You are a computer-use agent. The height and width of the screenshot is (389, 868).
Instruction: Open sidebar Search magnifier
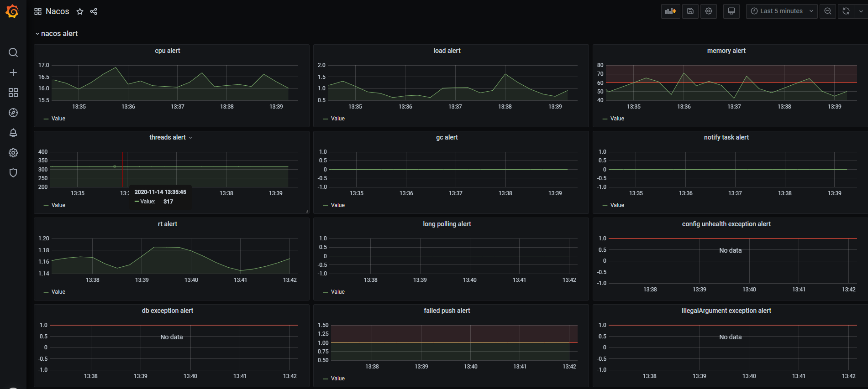(x=13, y=52)
